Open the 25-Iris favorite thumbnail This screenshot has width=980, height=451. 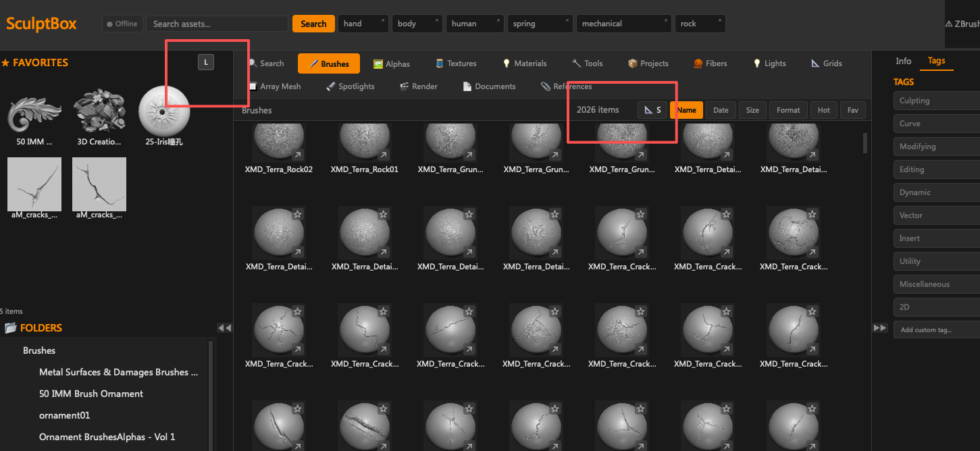tap(164, 111)
